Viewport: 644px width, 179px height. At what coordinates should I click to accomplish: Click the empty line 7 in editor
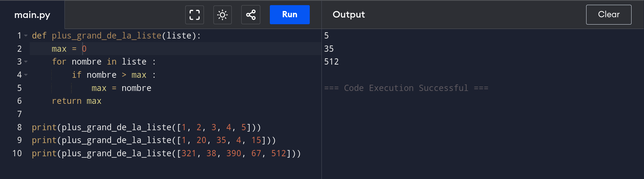coord(146,114)
